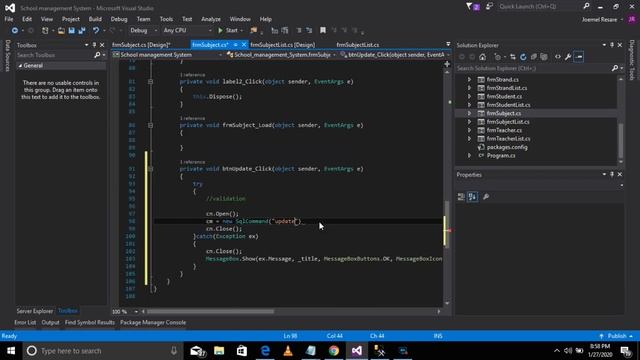Click the Toolbox search magnifier icon
Viewport: 640px width, 360px height.
coord(97,55)
